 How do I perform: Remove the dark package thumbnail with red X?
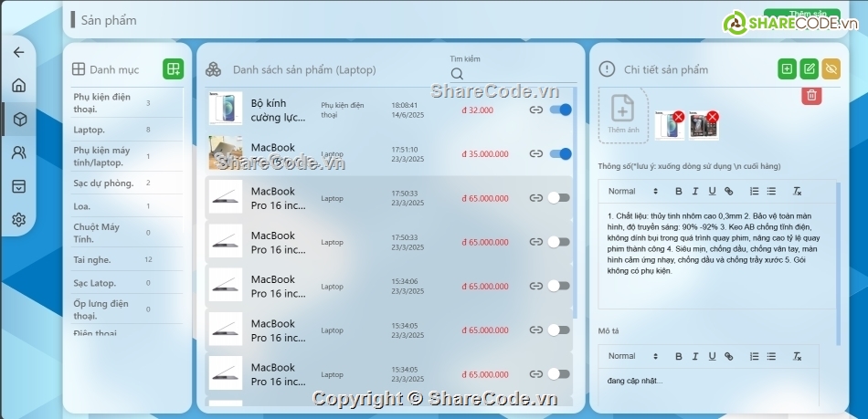(x=713, y=117)
